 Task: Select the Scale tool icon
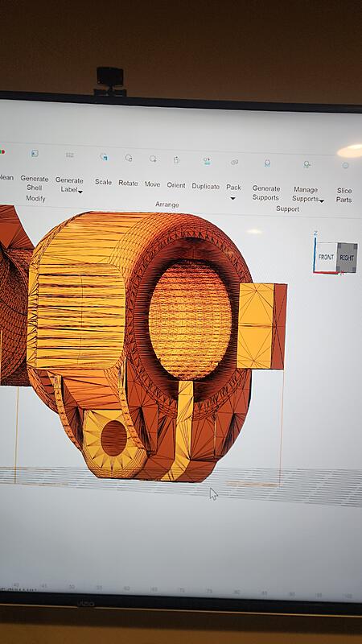pyautogui.click(x=105, y=157)
